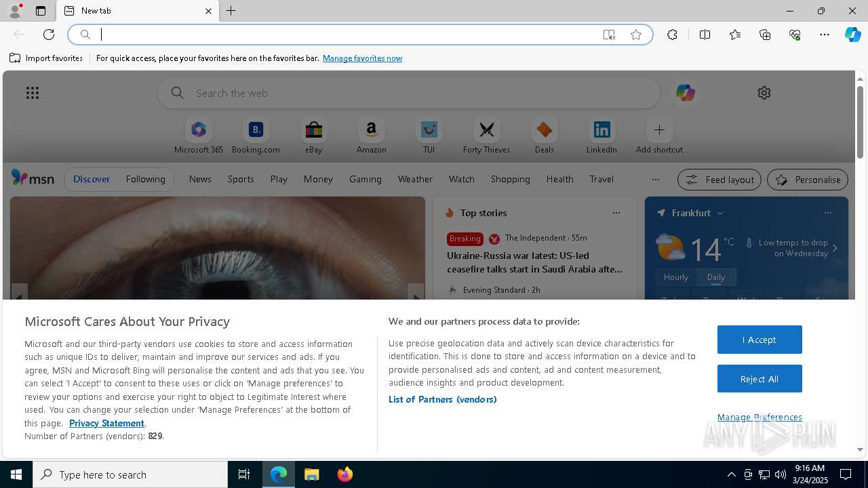Expand the Frankfurt location dropdown
The image size is (868, 488).
coord(720,213)
